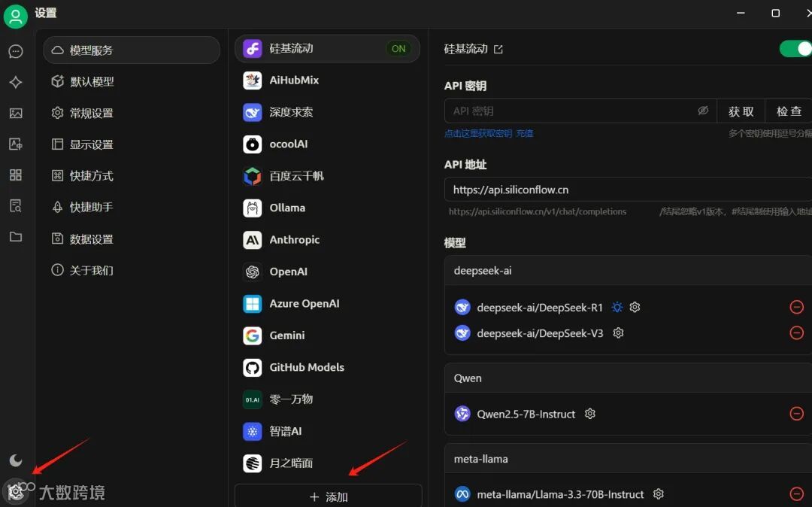Select the 硅基流动 provider
Image resolution: width=812 pixels, height=507 pixels.
[x=327, y=49]
